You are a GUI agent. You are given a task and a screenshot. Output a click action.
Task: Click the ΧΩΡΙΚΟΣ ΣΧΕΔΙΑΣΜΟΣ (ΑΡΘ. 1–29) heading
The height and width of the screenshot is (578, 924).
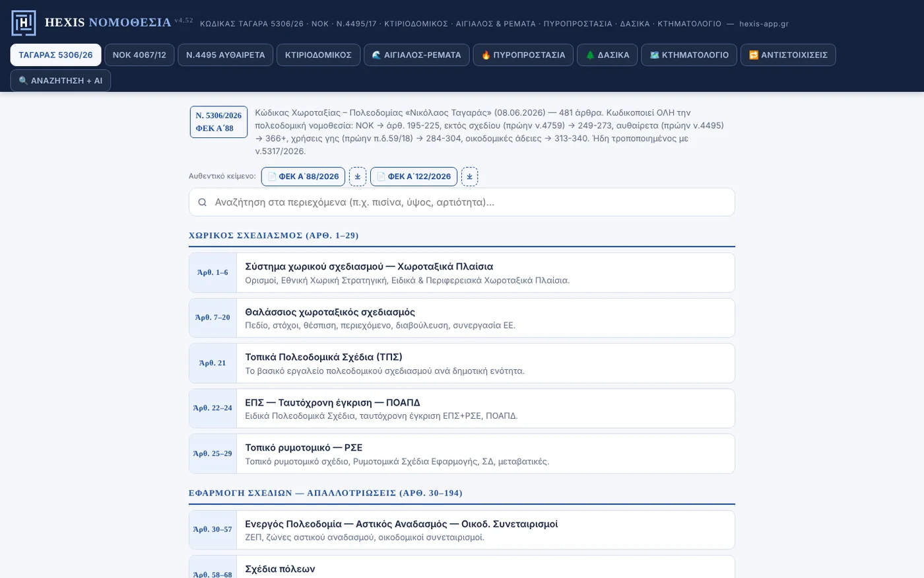(274, 236)
